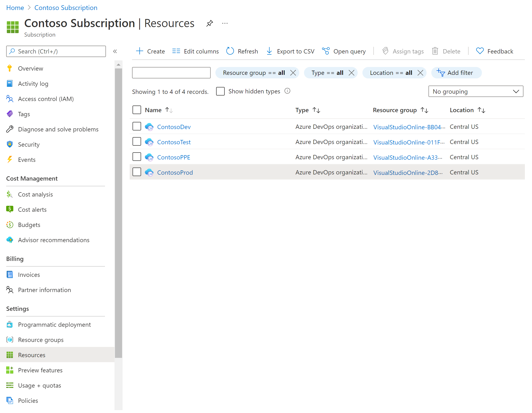Screen dimensions: 532x413
Task: Check the ContosoProd resource checkbox
Action: tap(137, 172)
